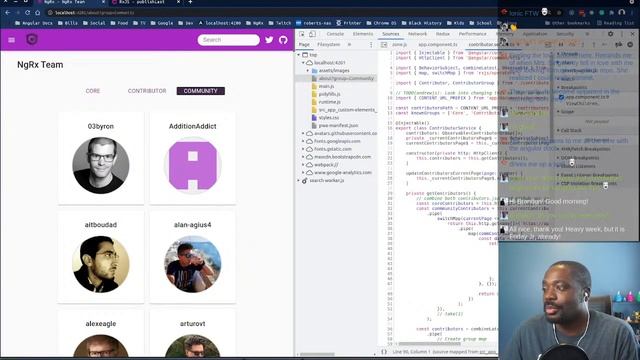Open the Twitter icon link
Viewport: 640px width, 360px height.
(269, 40)
